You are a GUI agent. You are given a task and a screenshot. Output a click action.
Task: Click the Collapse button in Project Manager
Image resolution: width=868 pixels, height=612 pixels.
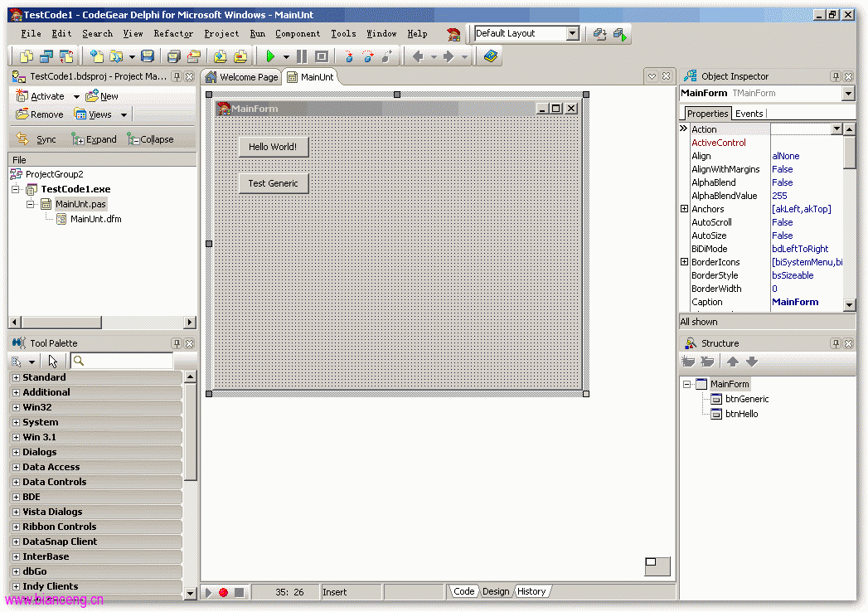(151, 139)
